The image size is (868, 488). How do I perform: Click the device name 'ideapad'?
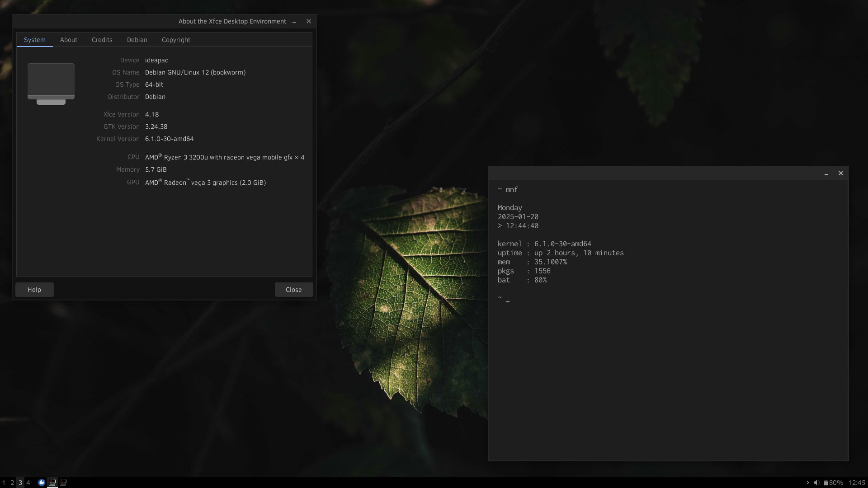(157, 60)
